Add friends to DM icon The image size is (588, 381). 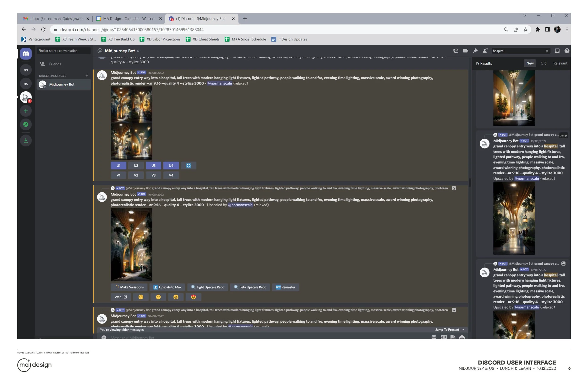485,51
